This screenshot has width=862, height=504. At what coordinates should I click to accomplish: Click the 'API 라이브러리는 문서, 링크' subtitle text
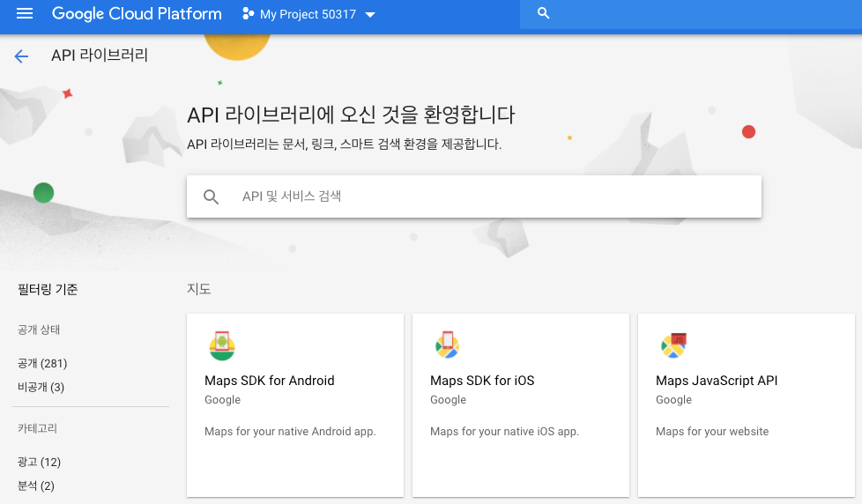(344, 144)
